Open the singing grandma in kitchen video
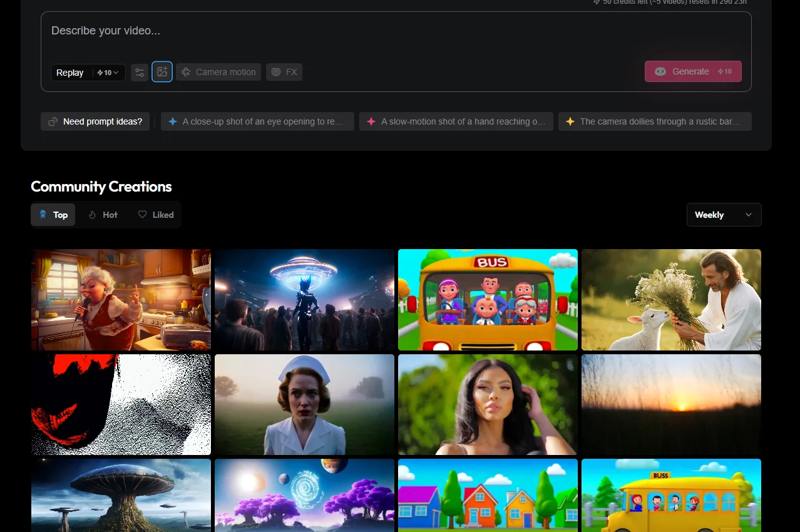 pos(121,300)
